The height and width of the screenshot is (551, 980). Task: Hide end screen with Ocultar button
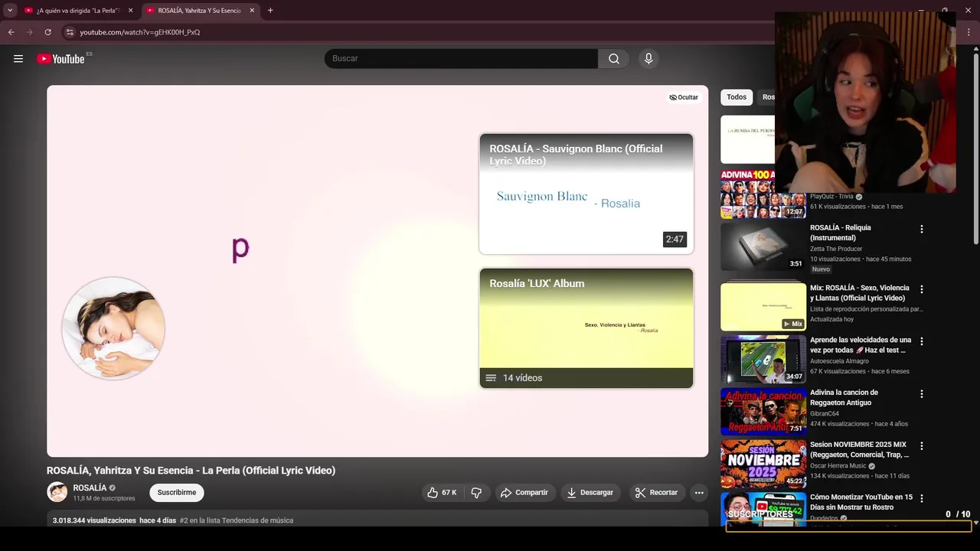[x=684, y=97]
